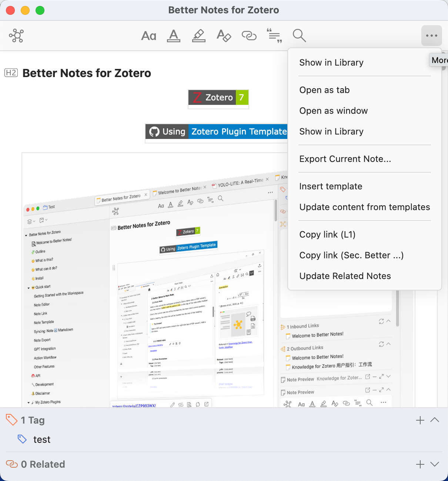
Task: Click the 1 Tag section header
Action: [33, 420]
